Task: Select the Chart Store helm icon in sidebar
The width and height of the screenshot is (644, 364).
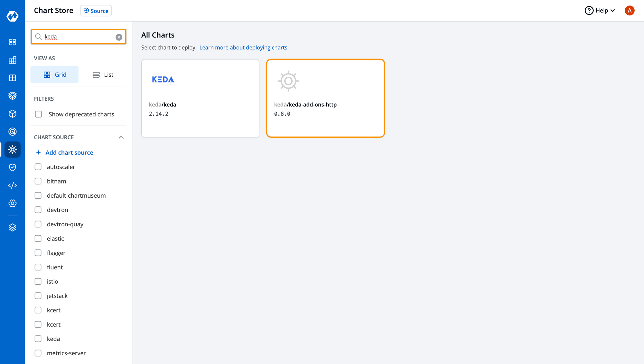Action: click(13, 150)
